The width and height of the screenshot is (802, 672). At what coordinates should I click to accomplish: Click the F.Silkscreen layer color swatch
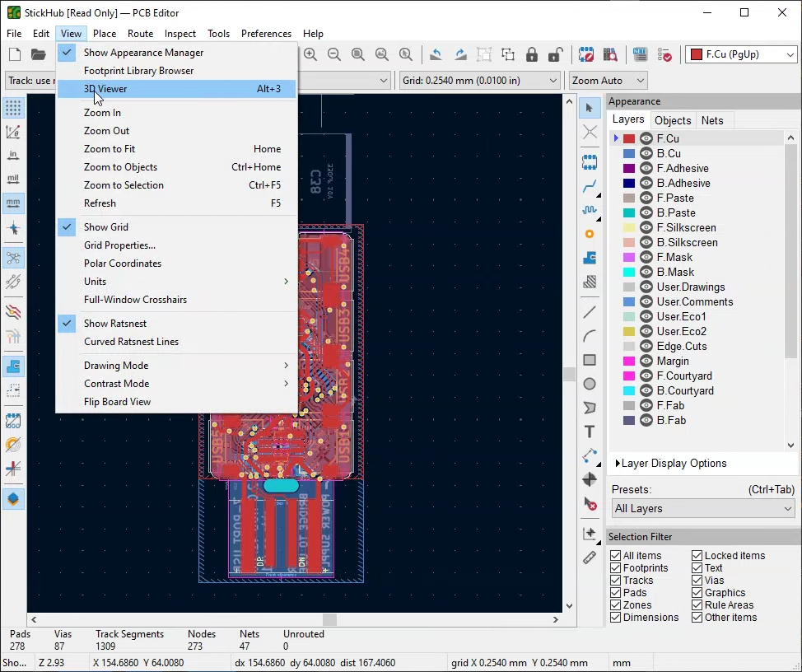629,228
